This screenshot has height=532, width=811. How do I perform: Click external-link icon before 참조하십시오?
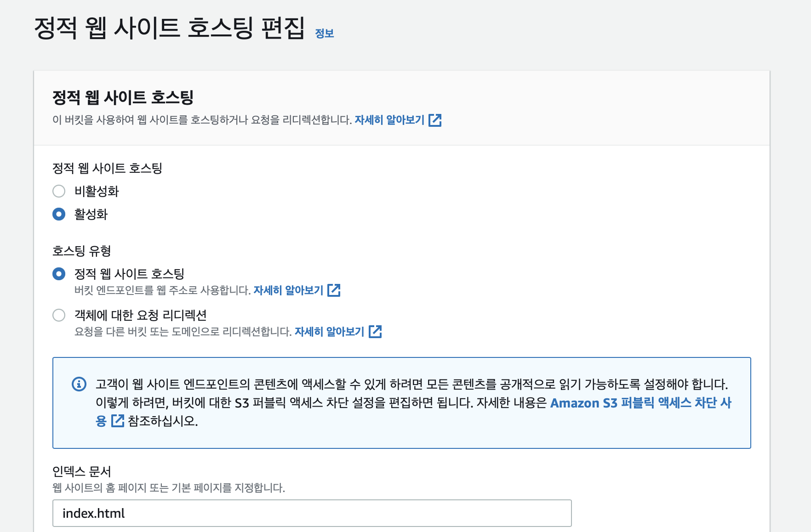click(x=118, y=421)
